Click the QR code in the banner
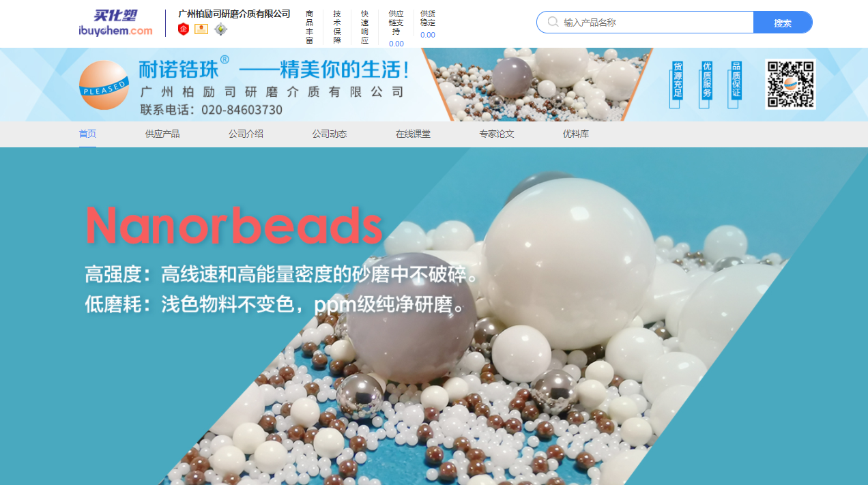The image size is (868, 485). 790,85
